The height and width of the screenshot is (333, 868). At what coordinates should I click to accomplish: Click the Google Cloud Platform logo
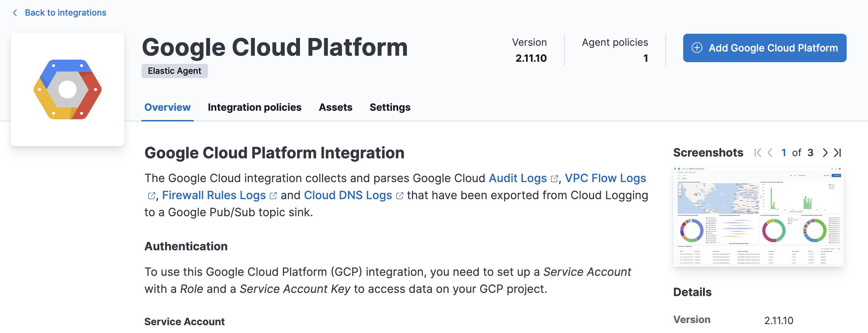click(67, 89)
